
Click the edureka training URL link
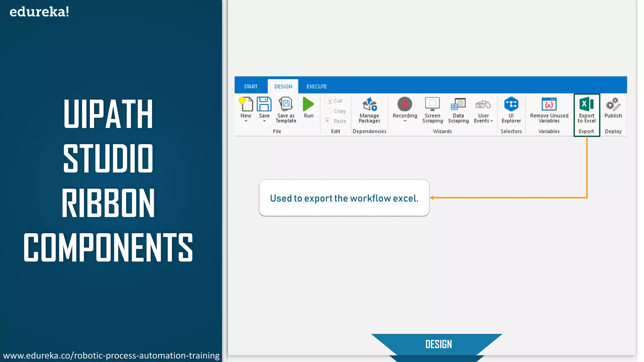111,355
